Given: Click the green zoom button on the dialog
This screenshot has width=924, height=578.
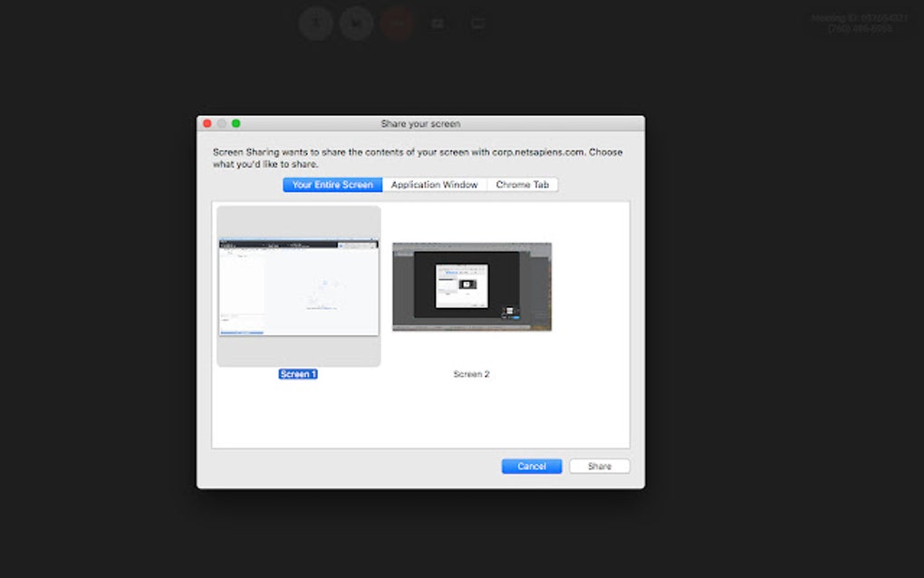Looking at the screenshot, I should pyautogui.click(x=236, y=122).
